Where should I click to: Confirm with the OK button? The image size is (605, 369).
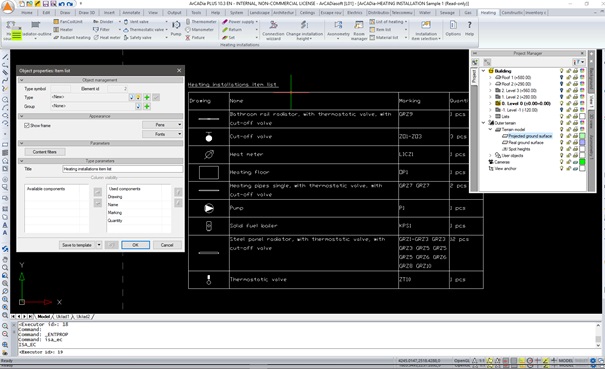(135, 245)
